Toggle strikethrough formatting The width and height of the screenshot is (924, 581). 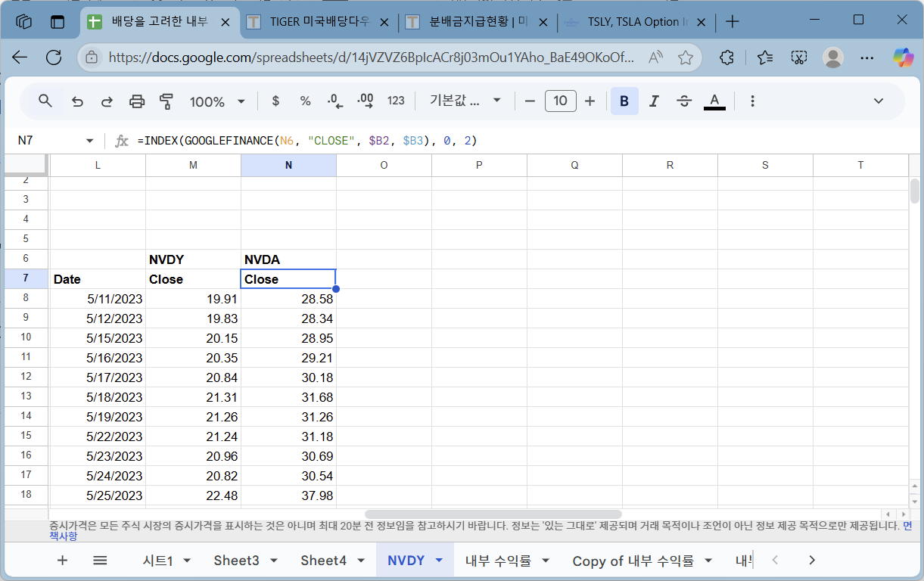pos(684,101)
